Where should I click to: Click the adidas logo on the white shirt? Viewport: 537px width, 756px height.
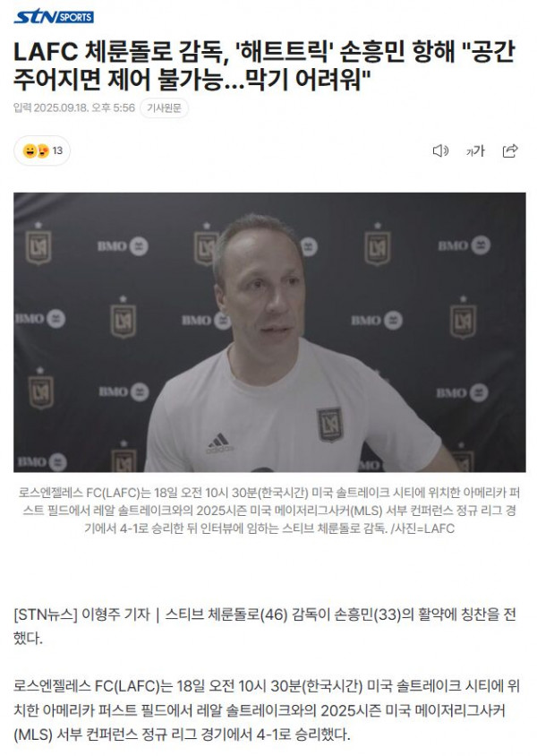pos(219,442)
